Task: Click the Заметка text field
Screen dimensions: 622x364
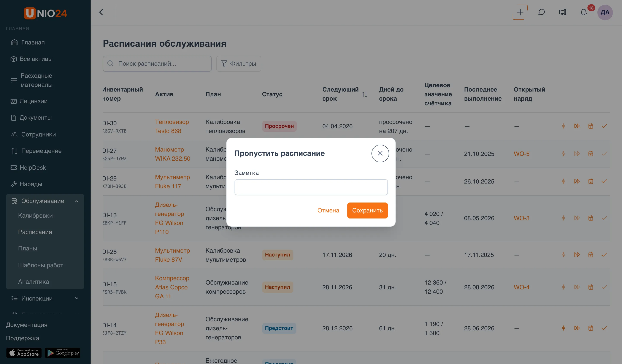Action: click(311, 187)
